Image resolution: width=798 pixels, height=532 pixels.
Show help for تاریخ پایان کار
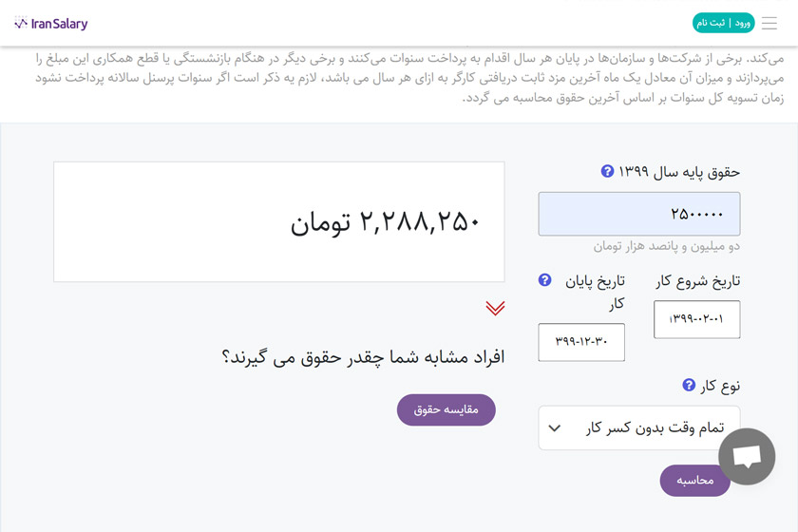pos(544,280)
